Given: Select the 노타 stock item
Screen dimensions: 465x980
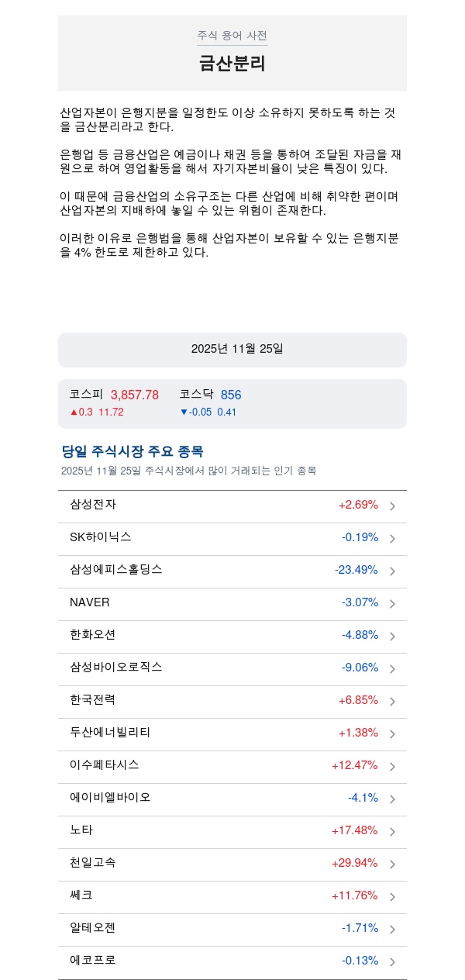Looking at the screenshot, I should tap(81, 830).
